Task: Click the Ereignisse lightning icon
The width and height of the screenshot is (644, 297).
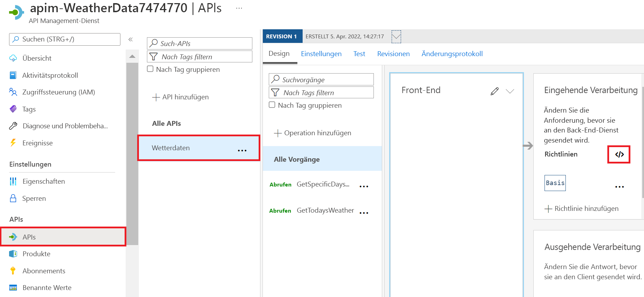Action: coord(13,143)
